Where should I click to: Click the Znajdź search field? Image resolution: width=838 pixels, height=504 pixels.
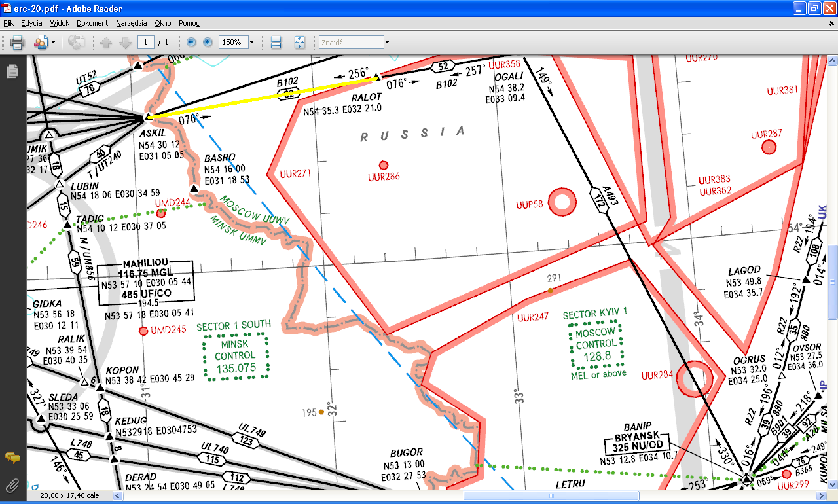351,42
